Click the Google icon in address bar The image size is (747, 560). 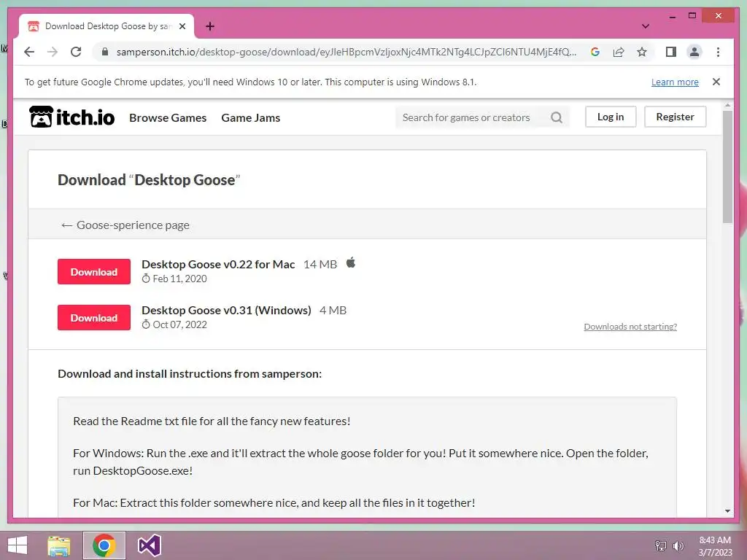[595, 52]
